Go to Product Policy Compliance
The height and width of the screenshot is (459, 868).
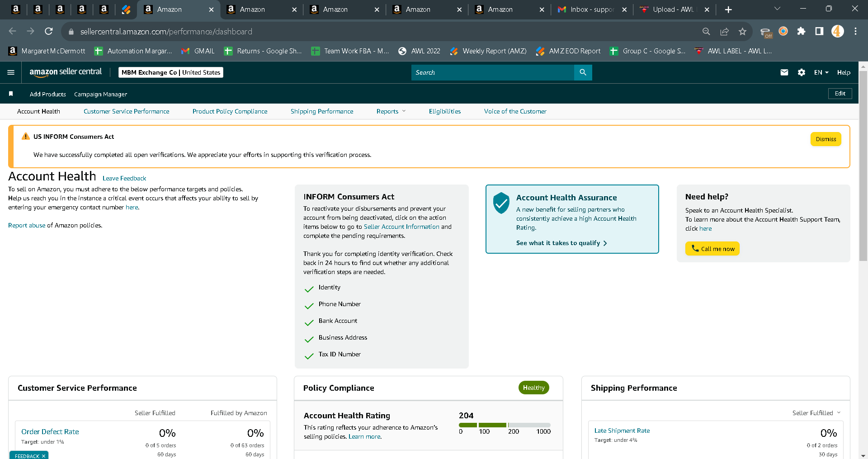[230, 111]
